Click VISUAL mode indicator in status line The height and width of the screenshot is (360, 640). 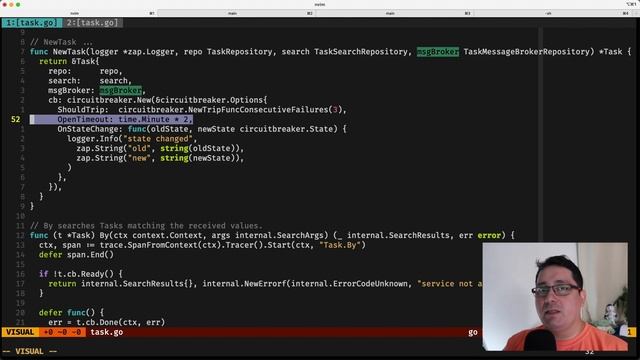click(x=20, y=332)
